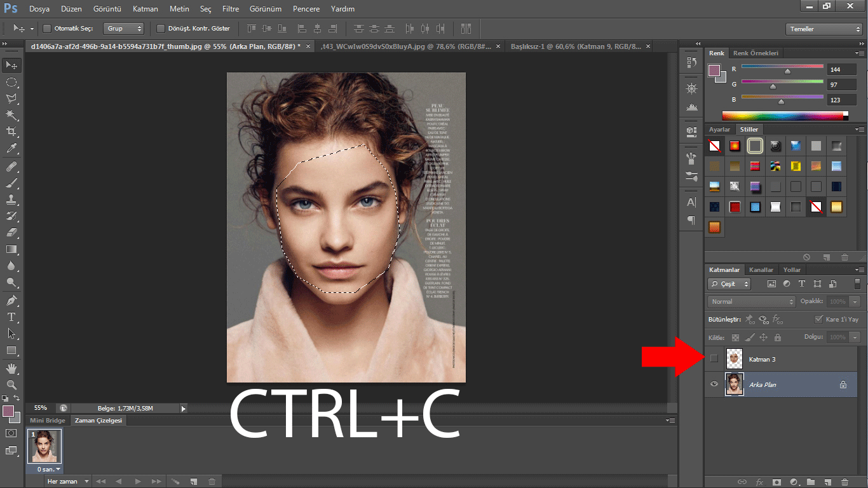This screenshot has width=868, height=488.
Task: Delete layer with Layers panel trash icon
Action: coord(844,482)
